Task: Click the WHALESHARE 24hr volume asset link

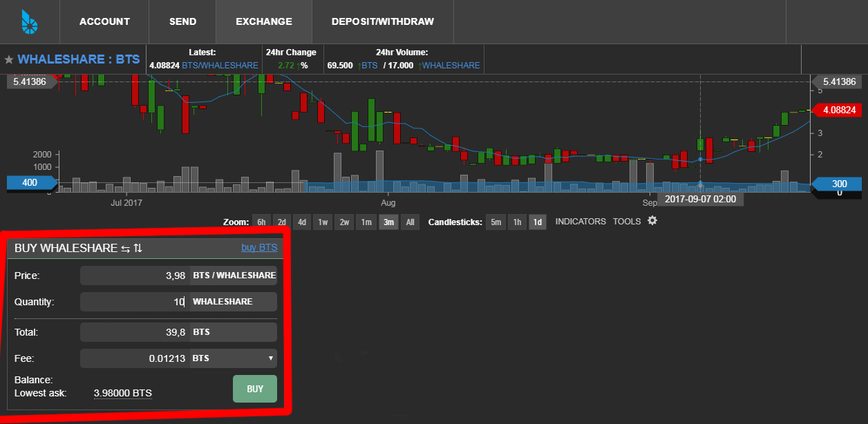Action: point(451,66)
